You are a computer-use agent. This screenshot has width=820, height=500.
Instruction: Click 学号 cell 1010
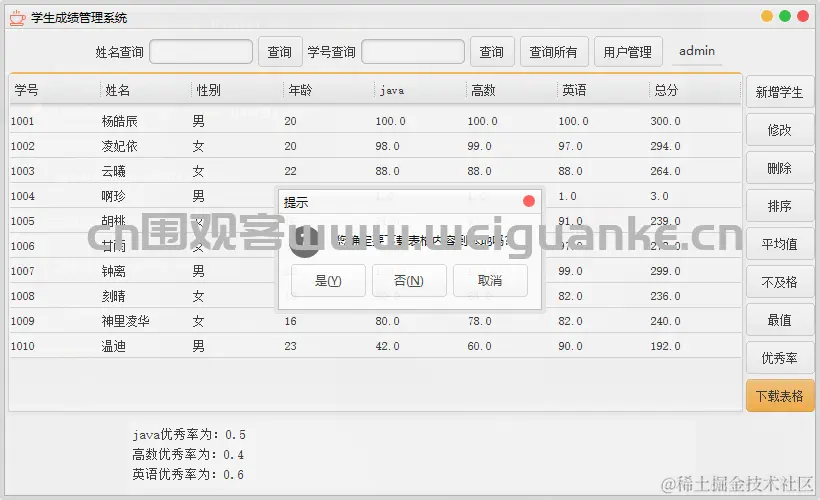click(x=22, y=346)
